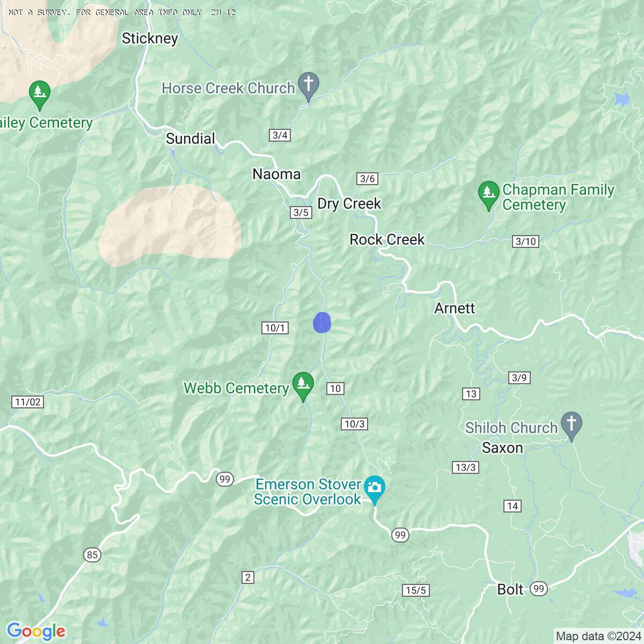The width and height of the screenshot is (644, 644).
Task: Click the route 99 shield near Bolt
Action: (539, 589)
